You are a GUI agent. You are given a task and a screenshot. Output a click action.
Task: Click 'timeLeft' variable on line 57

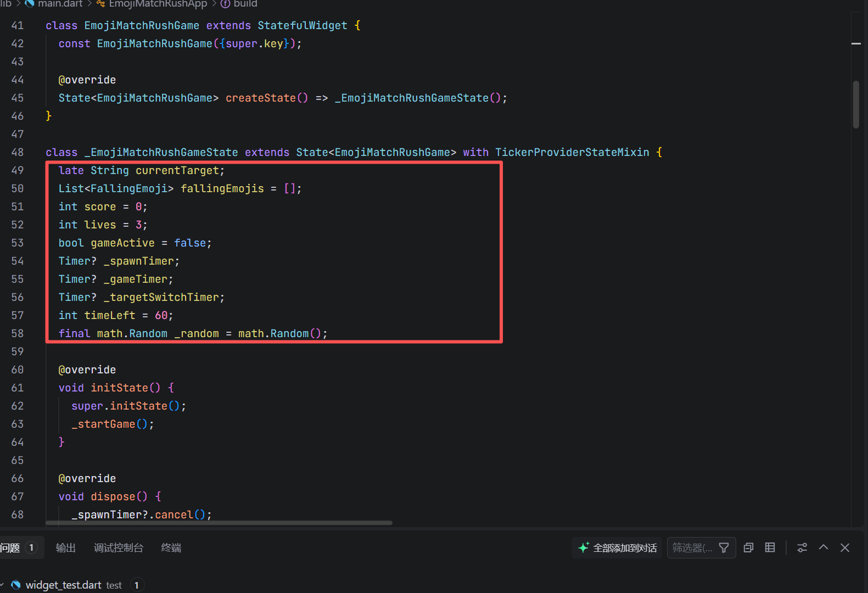point(110,315)
